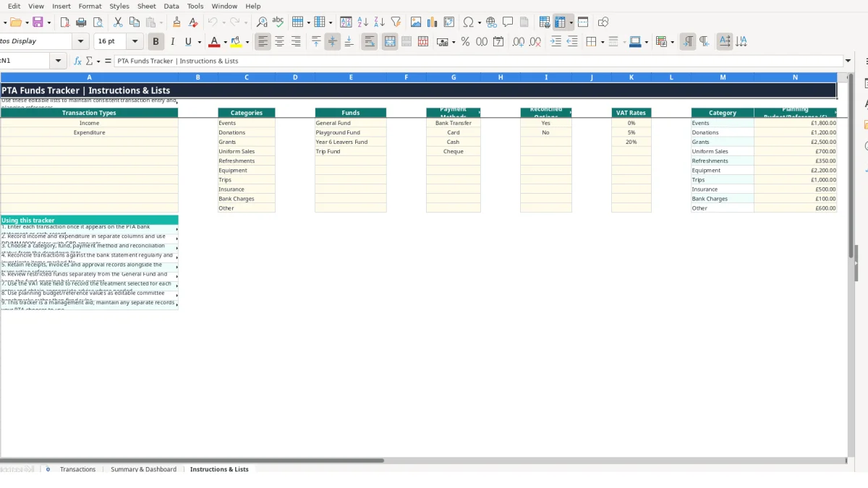
Task: Add a decimal place
Action: click(519, 42)
